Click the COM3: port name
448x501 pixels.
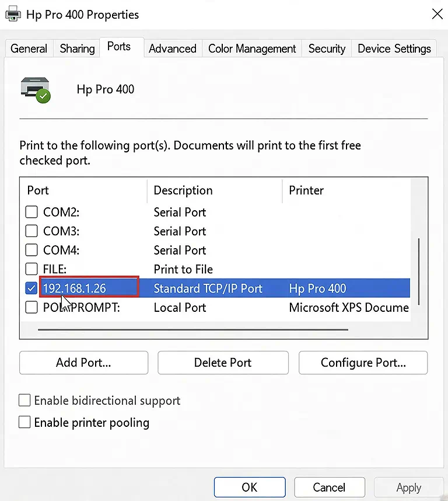[61, 231]
